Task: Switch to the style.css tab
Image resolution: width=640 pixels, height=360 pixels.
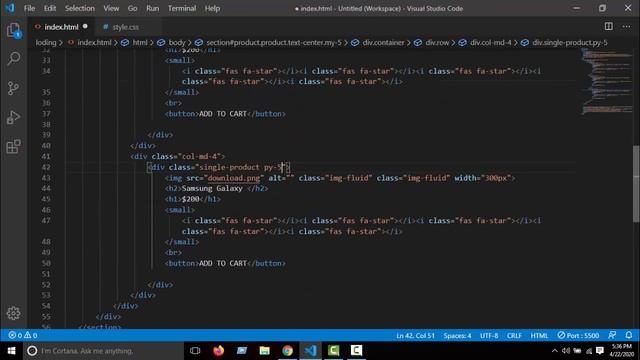Action: point(125,27)
